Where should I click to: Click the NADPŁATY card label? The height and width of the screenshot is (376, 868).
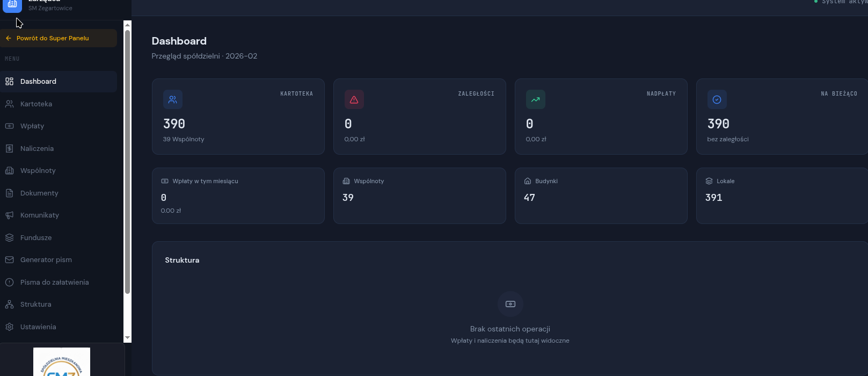(x=661, y=93)
